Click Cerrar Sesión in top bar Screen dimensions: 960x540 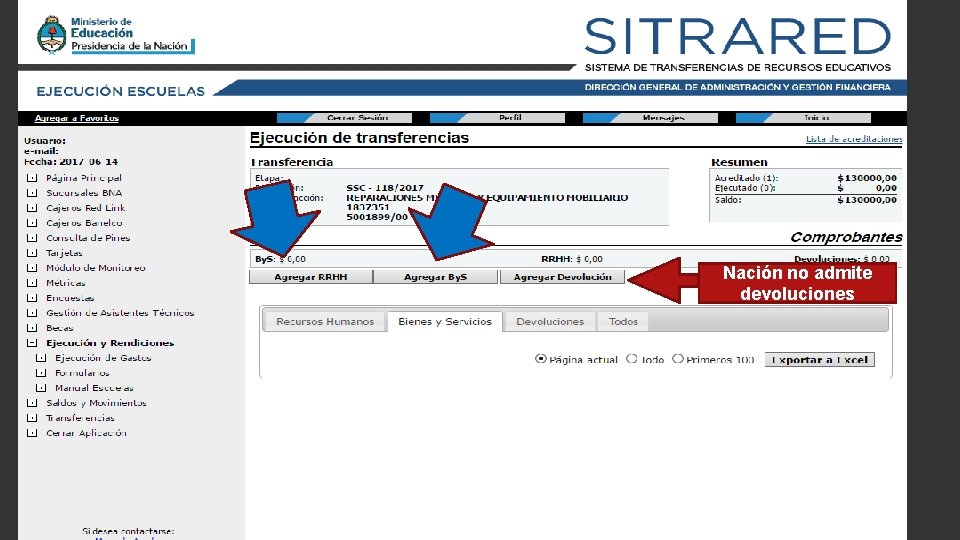click(x=345, y=118)
